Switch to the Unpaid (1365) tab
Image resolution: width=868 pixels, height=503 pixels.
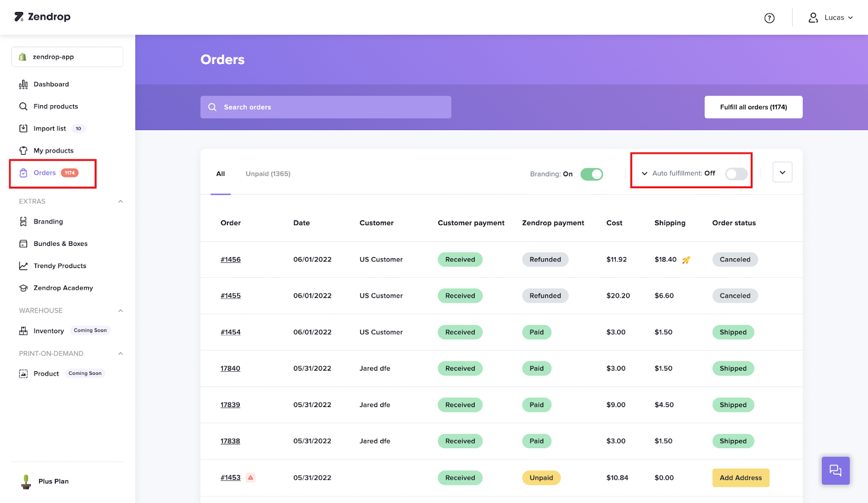pos(268,174)
